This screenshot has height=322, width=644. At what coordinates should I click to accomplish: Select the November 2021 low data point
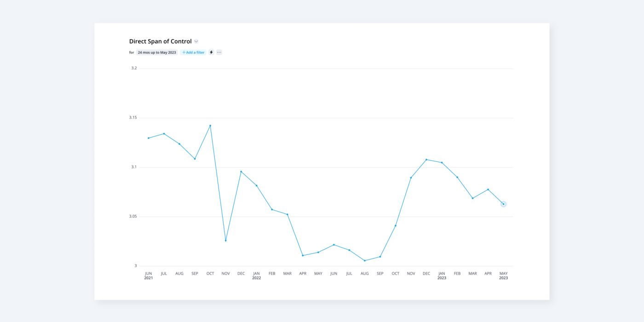[225, 241]
